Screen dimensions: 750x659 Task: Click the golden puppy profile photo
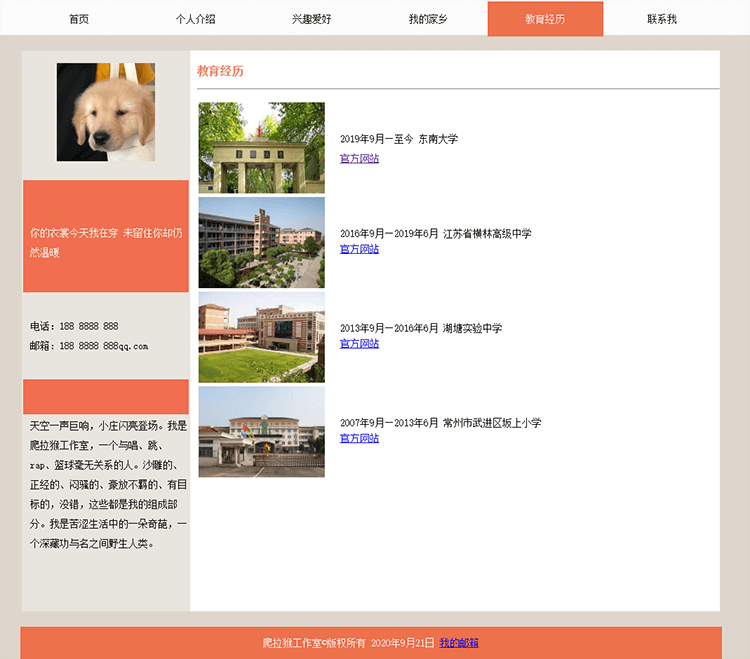(x=106, y=112)
